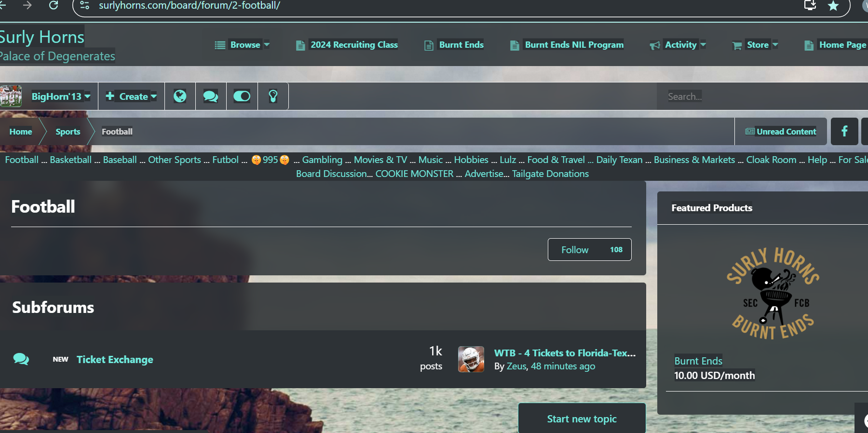Viewport: 868px width, 433px height.
Task: Open Hobbies forum link
Action: pos(471,160)
